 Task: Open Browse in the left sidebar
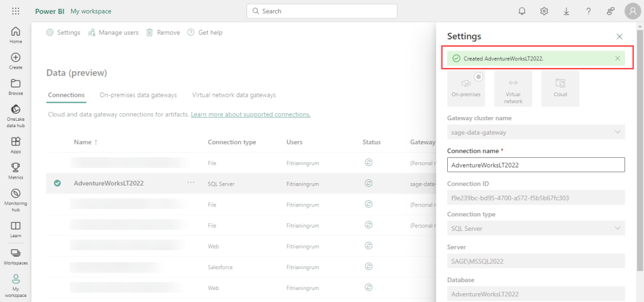[16, 87]
